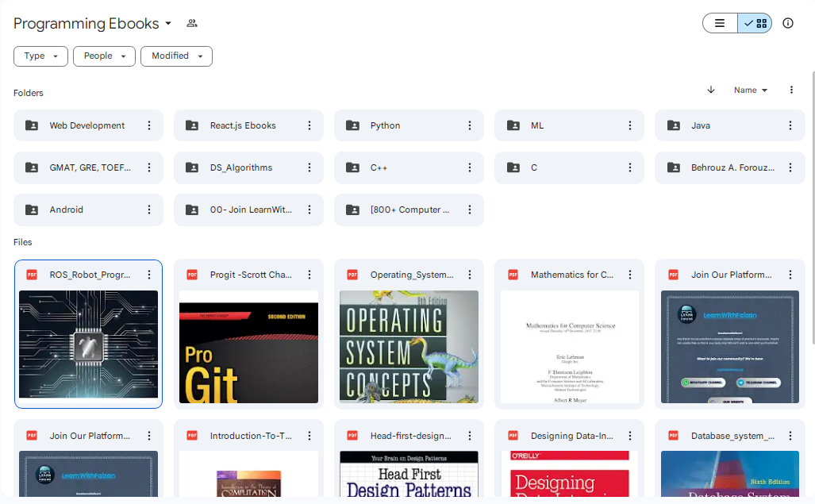
Task: Open more options for Java folder
Action: (790, 125)
